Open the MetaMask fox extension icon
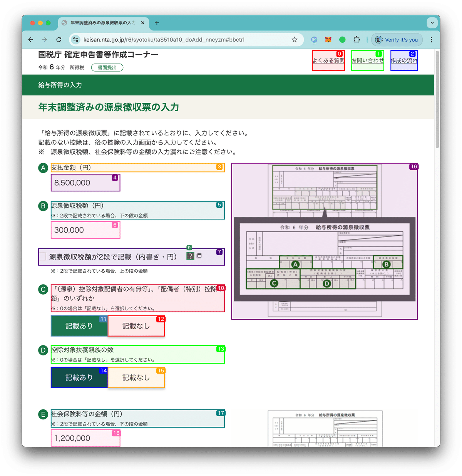 tap(328, 40)
